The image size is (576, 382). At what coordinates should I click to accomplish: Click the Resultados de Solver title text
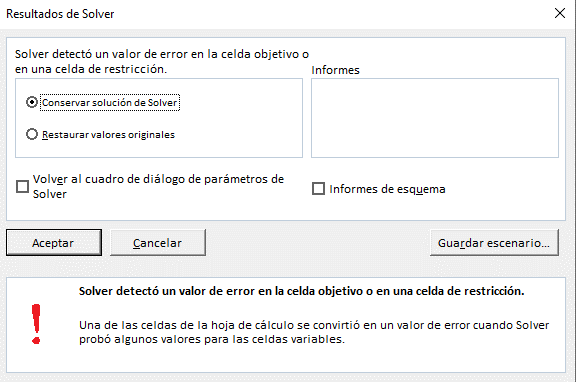(x=60, y=14)
